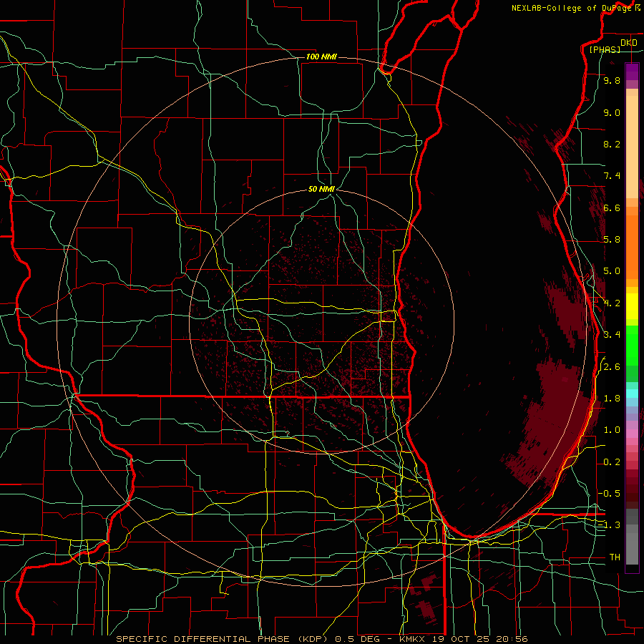Click the 9.8 scale value

[x=612, y=80]
